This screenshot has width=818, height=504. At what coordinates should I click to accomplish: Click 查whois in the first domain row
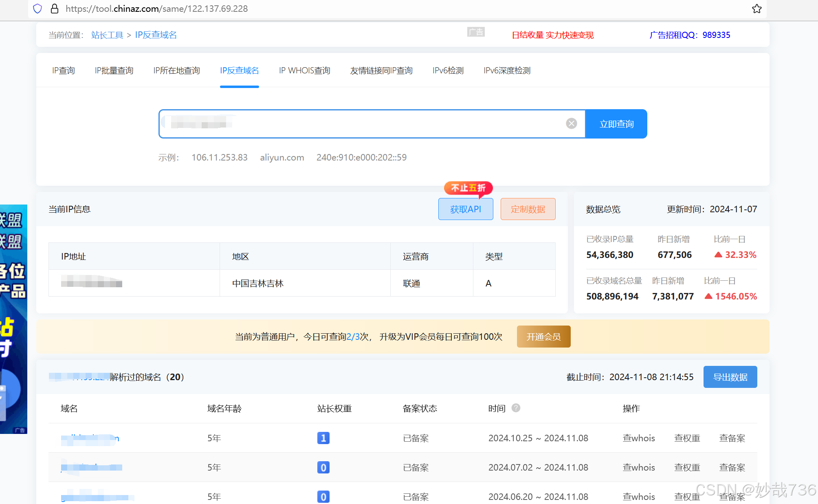[638, 438]
